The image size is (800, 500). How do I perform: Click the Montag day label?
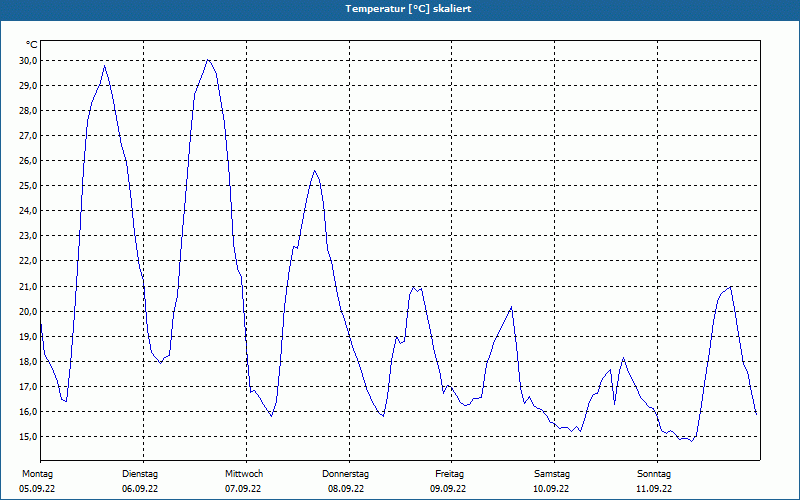[37, 474]
